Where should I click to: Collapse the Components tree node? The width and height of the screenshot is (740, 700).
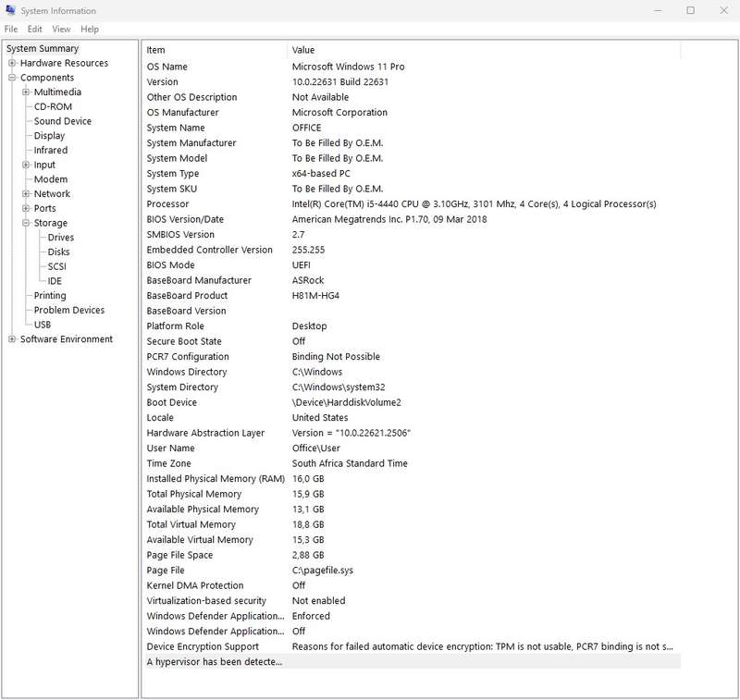[12, 78]
